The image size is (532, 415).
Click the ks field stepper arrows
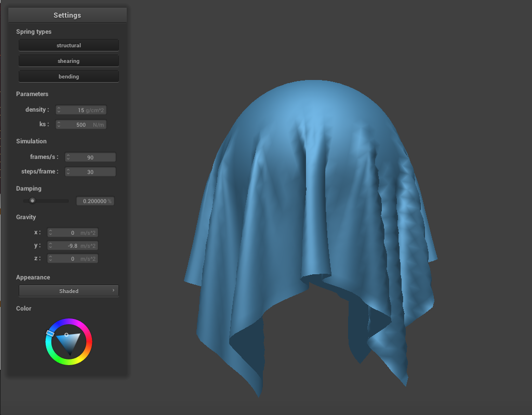[59, 125]
